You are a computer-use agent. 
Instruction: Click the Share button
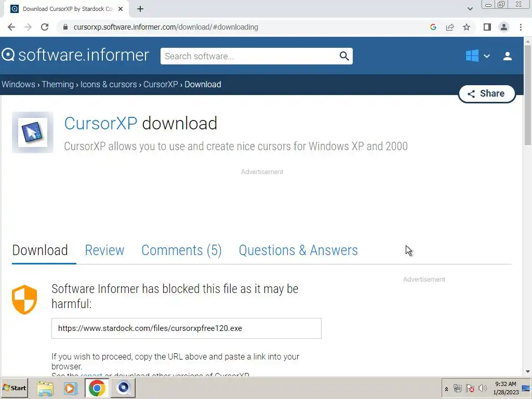coord(486,94)
